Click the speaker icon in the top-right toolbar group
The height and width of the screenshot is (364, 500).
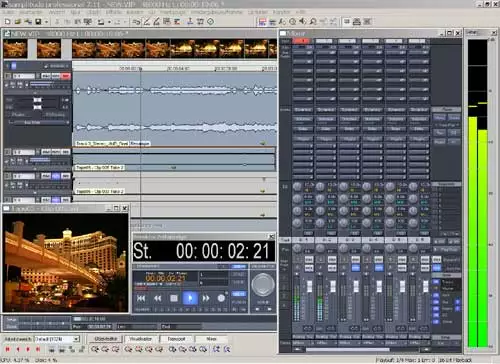303,22
